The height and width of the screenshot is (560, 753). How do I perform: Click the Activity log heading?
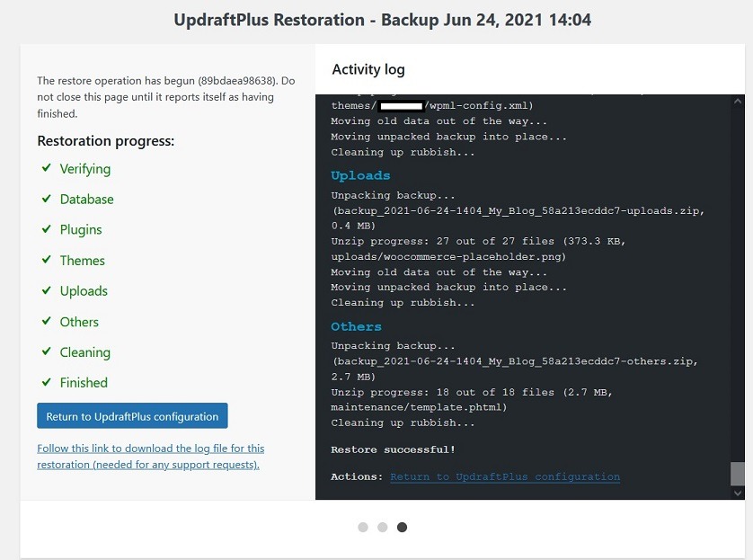coord(368,69)
